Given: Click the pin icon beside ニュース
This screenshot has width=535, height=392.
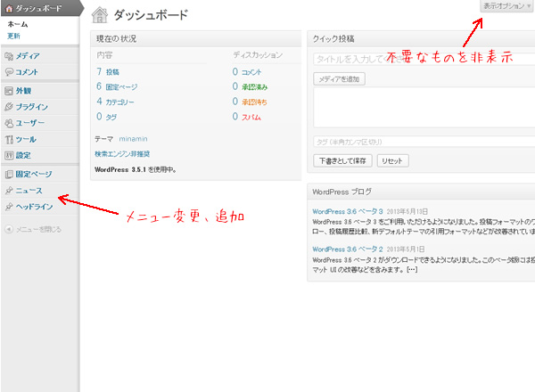Looking at the screenshot, I should [x=9, y=191].
